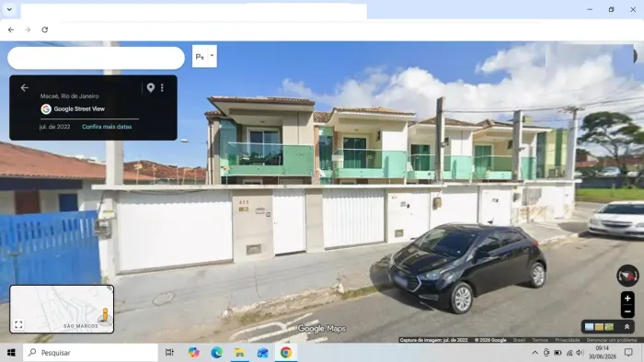
Task: Expand the imagery strip double chevron
Action: point(627,327)
